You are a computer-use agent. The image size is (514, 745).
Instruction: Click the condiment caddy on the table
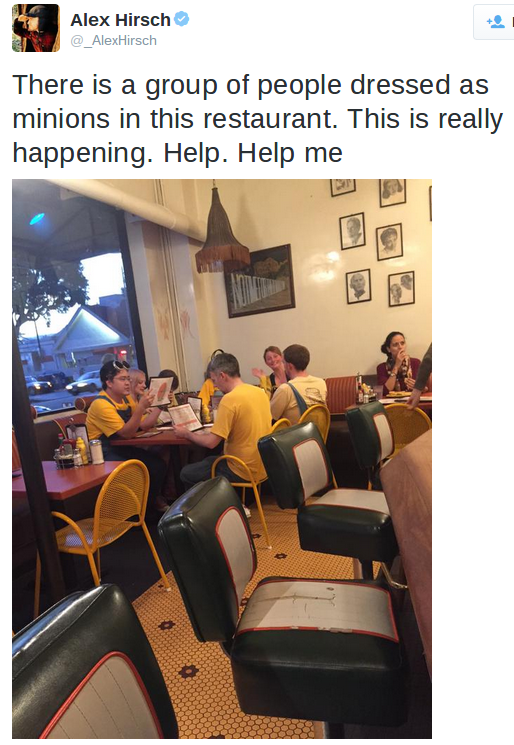tap(78, 449)
